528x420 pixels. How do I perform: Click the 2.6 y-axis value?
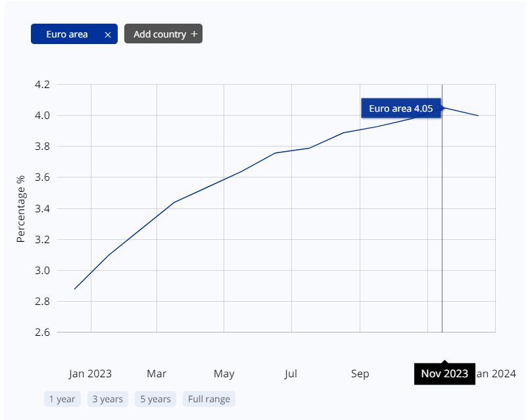pyautogui.click(x=42, y=333)
